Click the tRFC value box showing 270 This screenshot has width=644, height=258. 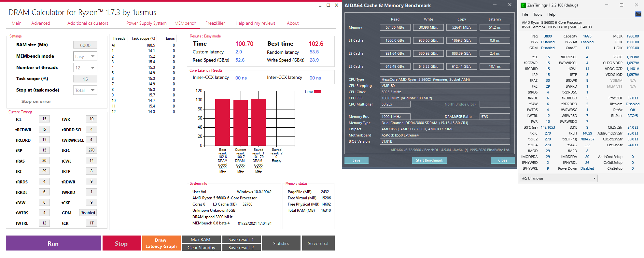[x=91, y=150]
